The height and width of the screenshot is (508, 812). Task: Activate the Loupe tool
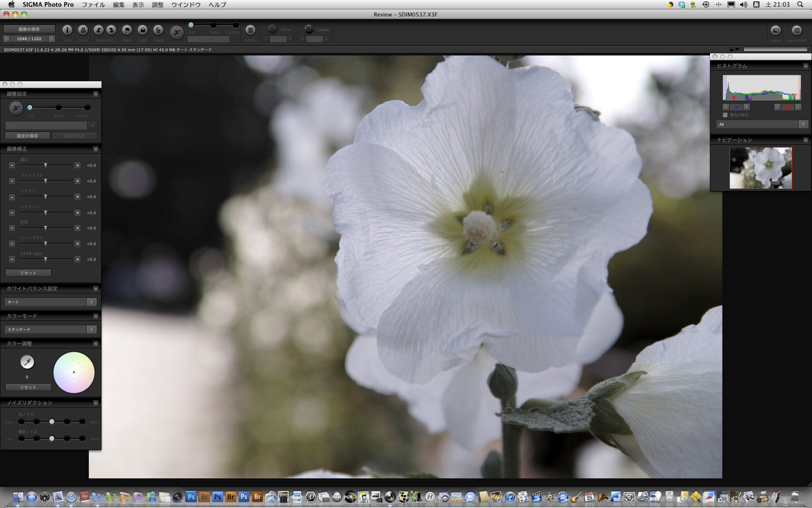point(309,29)
